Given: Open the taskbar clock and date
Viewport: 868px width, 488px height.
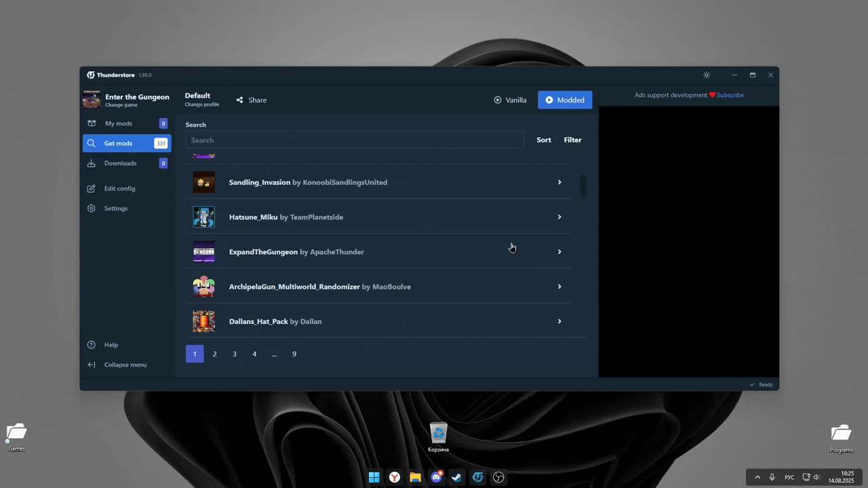Looking at the screenshot, I should click(841, 477).
